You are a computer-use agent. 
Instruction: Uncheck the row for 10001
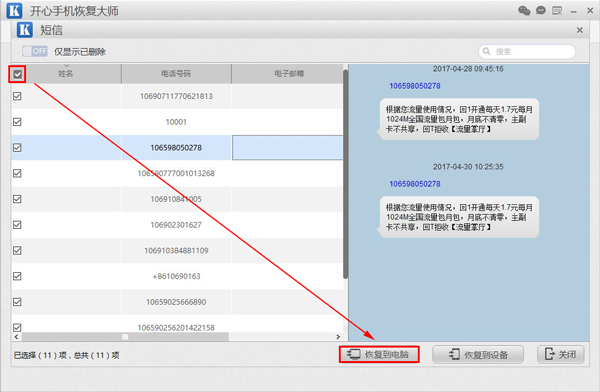(x=17, y=122)
